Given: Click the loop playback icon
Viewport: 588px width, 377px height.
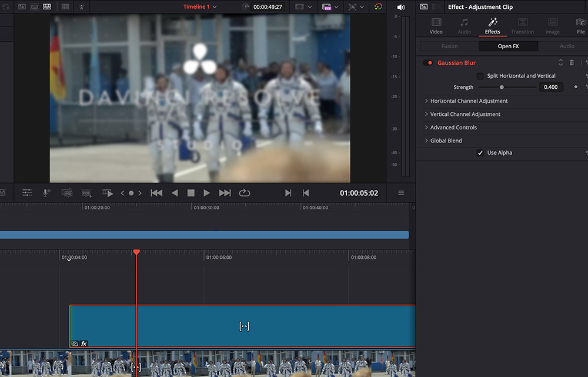Looking at the screenshot, I should [x=245, y=193].
